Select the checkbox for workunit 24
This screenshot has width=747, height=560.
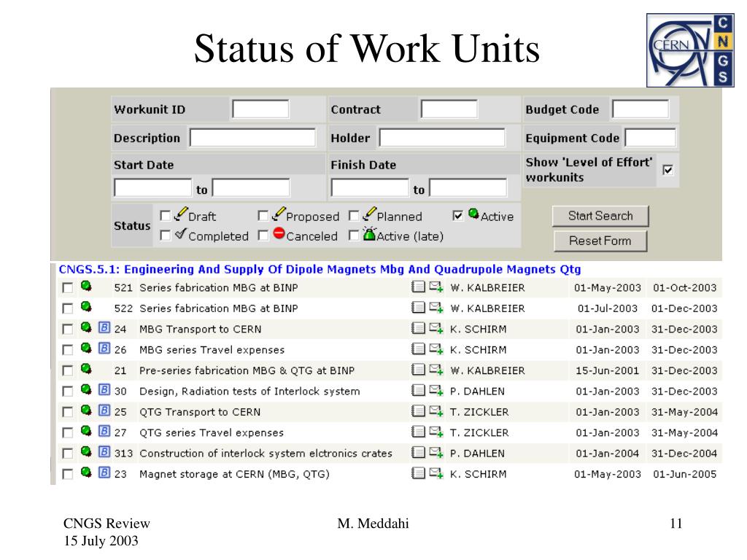coord(68,330)
